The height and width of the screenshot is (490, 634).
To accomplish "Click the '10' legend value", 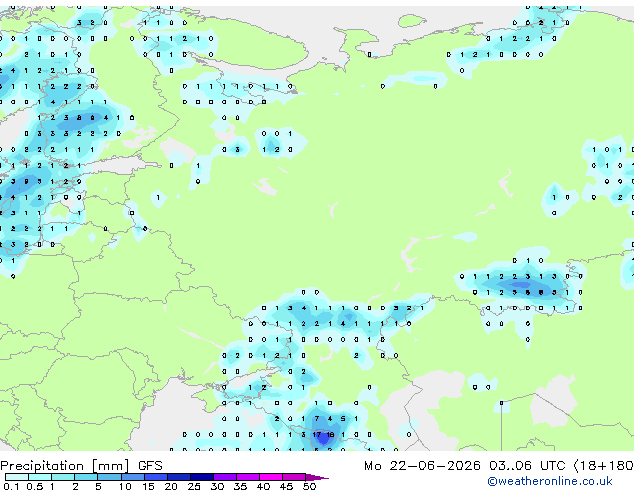I will point(125,486).
